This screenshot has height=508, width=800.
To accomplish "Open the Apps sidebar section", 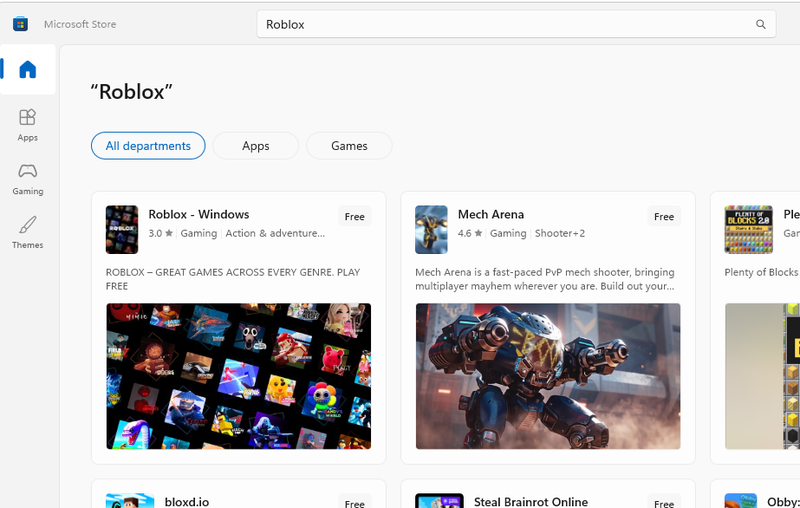I will pyautogui.click(x=28, y=125).
